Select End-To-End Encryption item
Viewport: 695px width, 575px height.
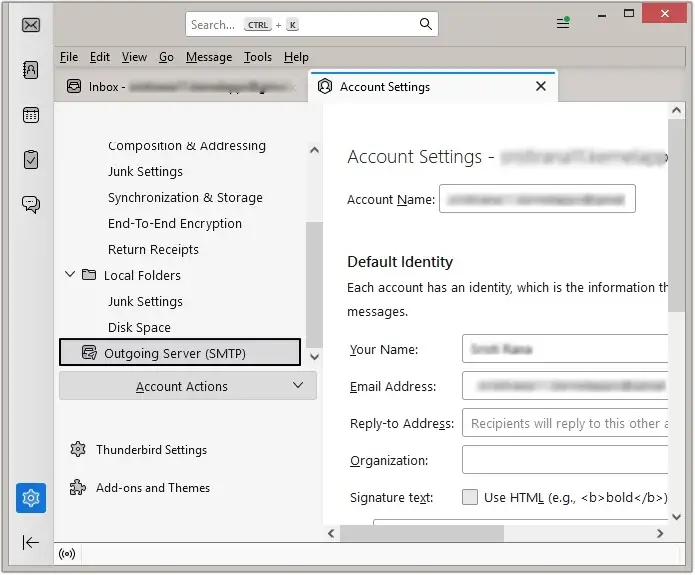click(175, 223)
